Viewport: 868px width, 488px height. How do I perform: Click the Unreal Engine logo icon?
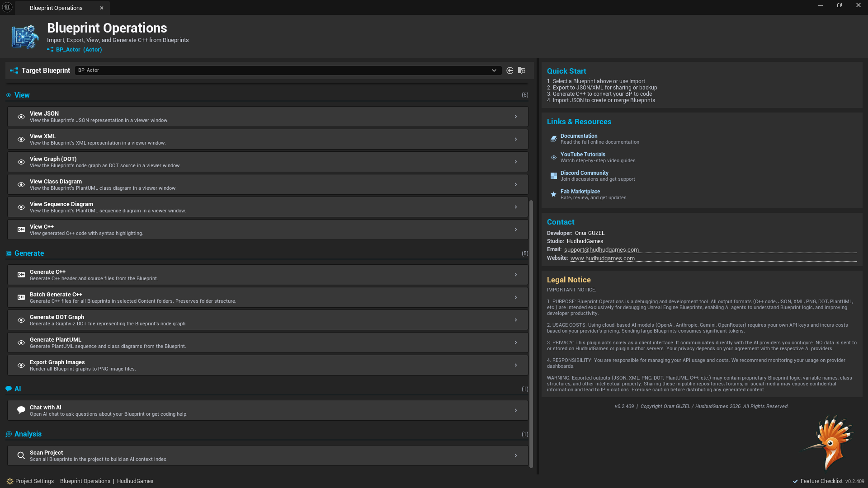tap(7, 7)
